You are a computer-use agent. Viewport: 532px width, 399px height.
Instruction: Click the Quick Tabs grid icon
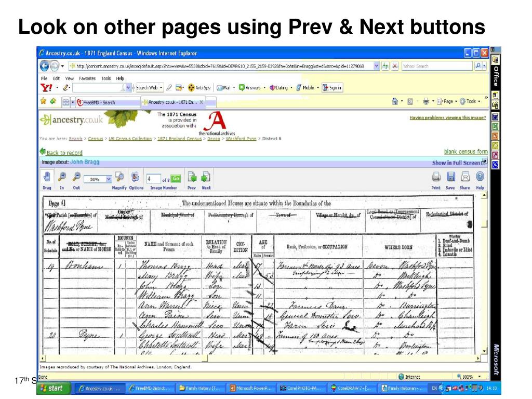(x=66, y=102)
